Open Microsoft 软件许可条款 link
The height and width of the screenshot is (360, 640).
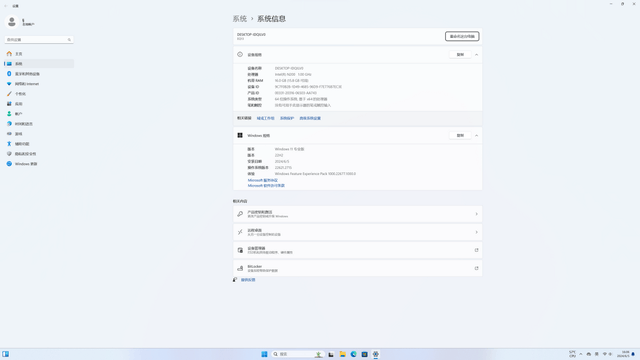pyautogui.click(x=266, y=185)
